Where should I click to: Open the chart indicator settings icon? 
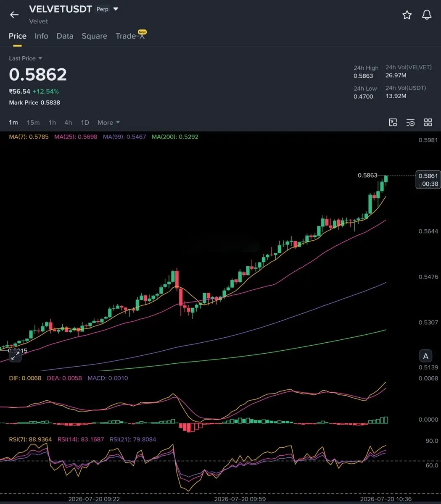click(410, 122)
